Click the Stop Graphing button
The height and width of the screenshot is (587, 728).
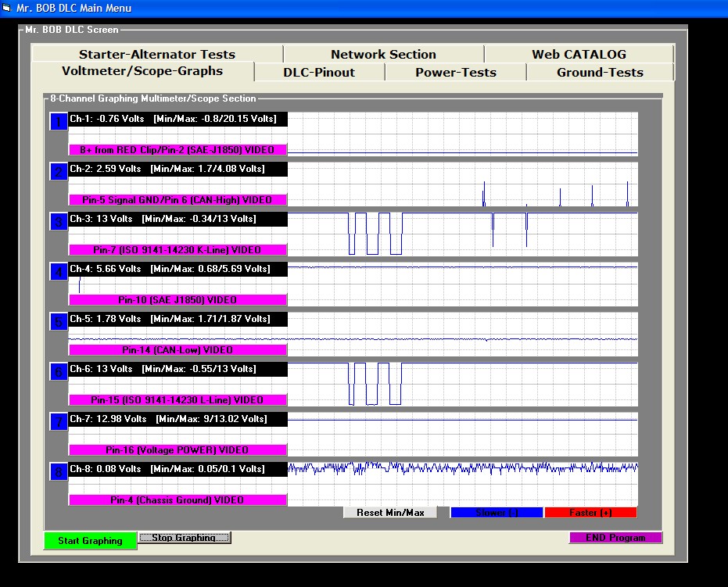coord(185,537)
